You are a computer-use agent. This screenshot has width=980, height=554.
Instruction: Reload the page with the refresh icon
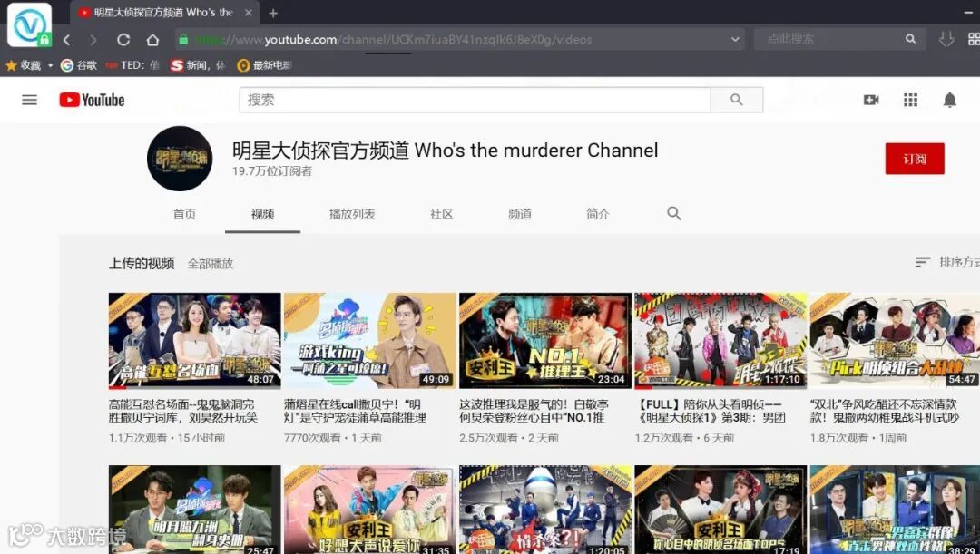pyautogui.click(x=123, y=40)
